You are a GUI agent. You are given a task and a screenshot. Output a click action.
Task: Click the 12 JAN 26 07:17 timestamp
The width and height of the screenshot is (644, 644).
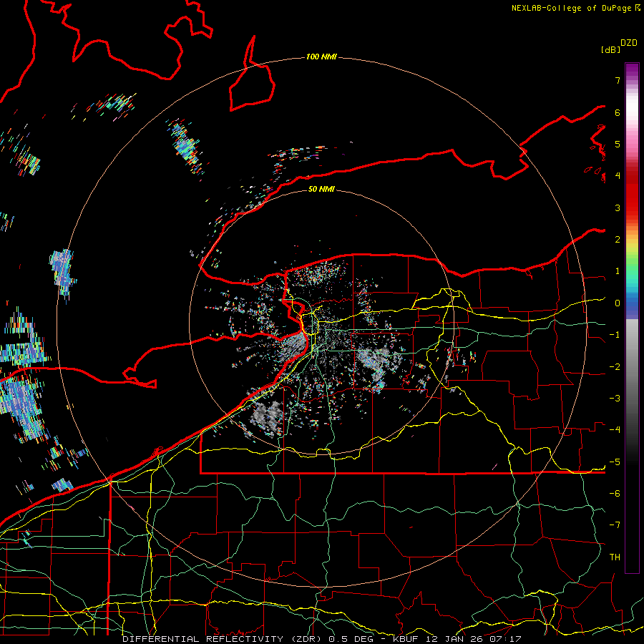coord(474,639)
